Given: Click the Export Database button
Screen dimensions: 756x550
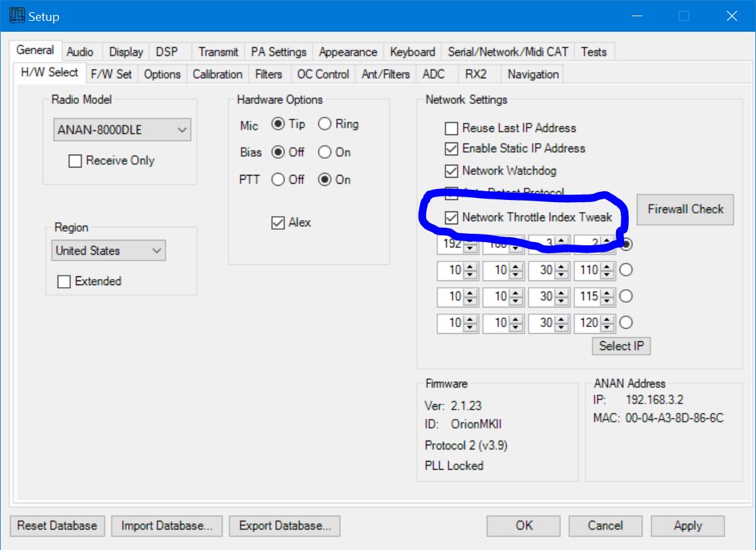Looking at the screenshot, I should (284, 526).
